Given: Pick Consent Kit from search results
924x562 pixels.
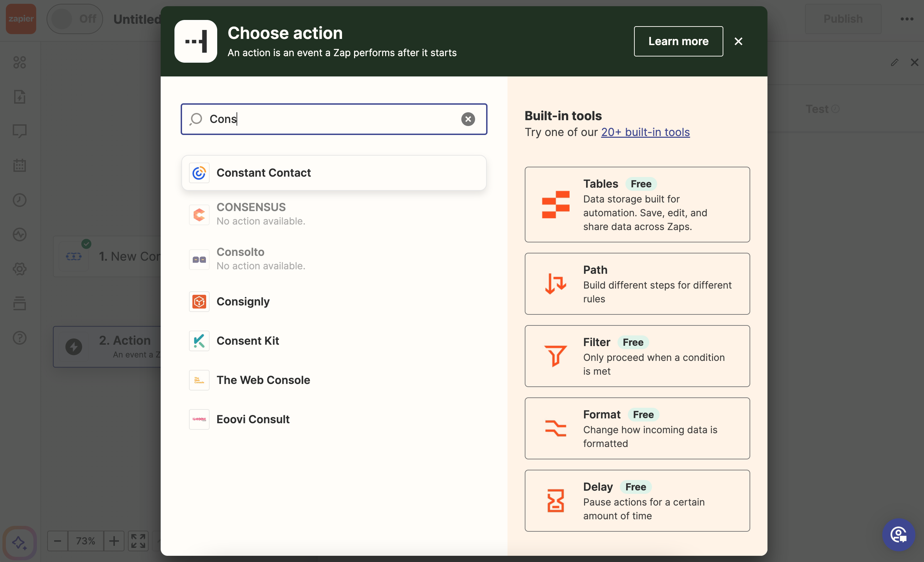Looking at the screenshot, I should 248,341.
